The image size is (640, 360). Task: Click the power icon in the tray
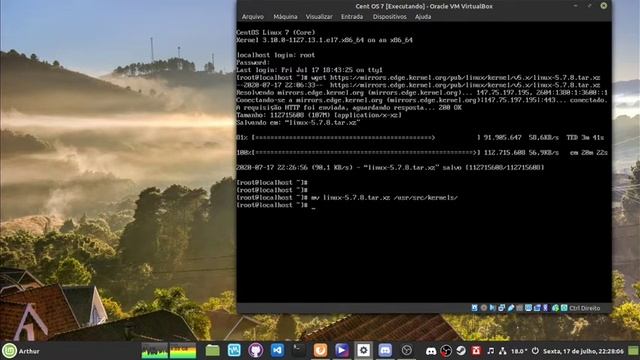(x=535, y=351)
